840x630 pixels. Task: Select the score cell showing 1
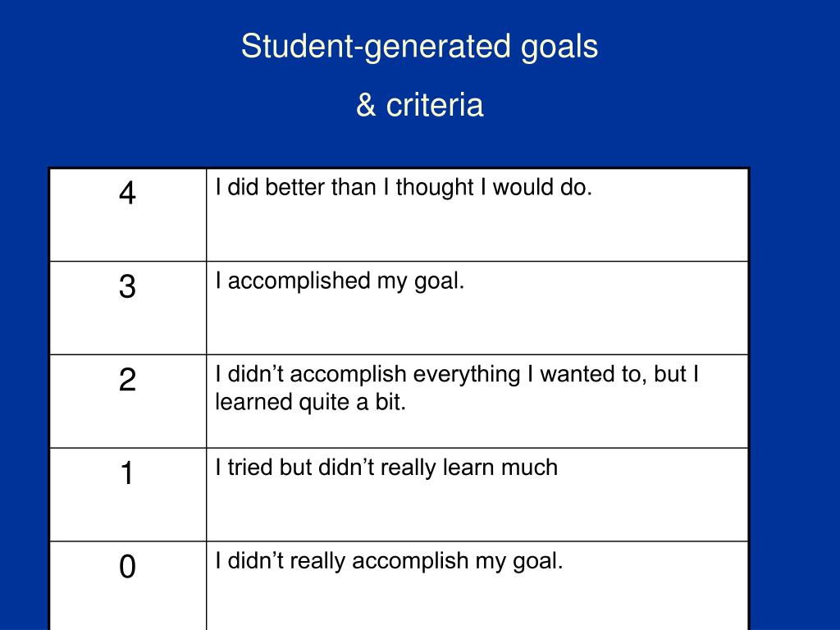click(127, 495)
